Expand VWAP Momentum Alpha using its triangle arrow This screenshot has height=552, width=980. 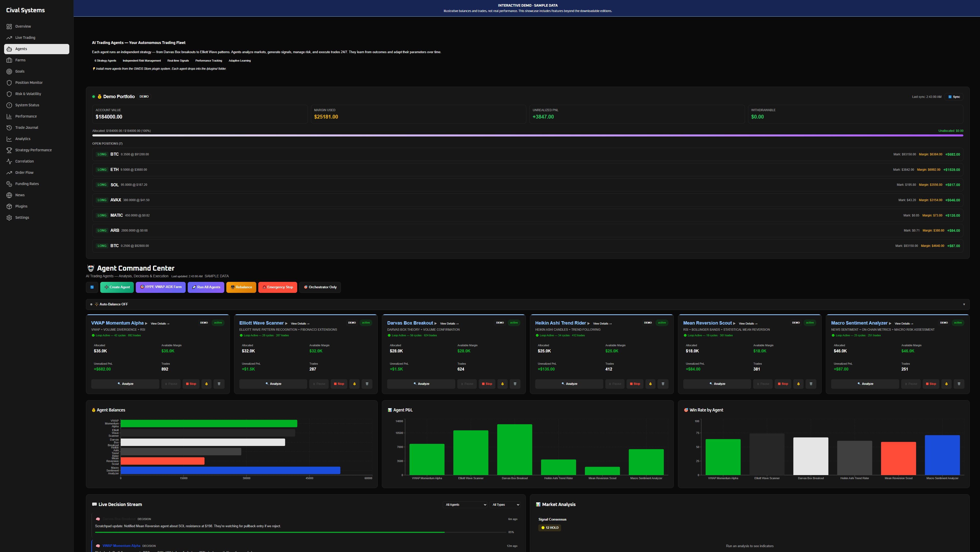147,324
